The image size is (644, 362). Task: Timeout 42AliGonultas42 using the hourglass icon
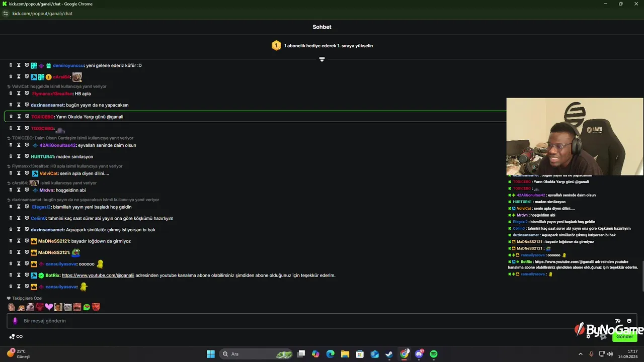click(x=19, y=145)
